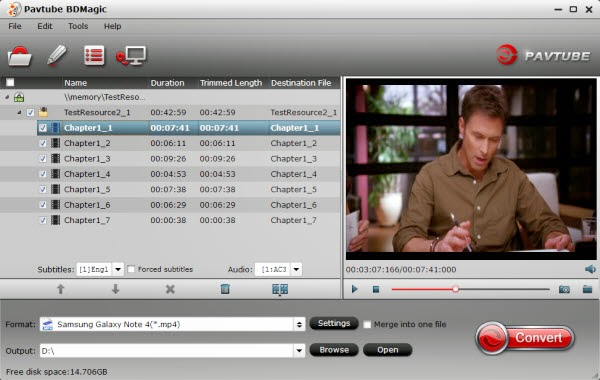Uncheck the Chapter1_2 checkbox
This screenshot has width=600, height=380.
point(43,143)
